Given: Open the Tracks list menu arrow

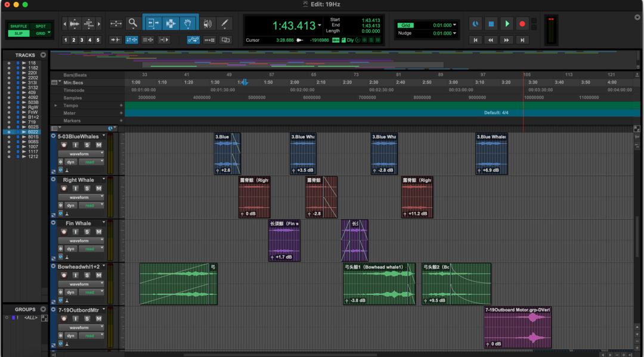Looking at the screenshot, I should pos(43,55).
